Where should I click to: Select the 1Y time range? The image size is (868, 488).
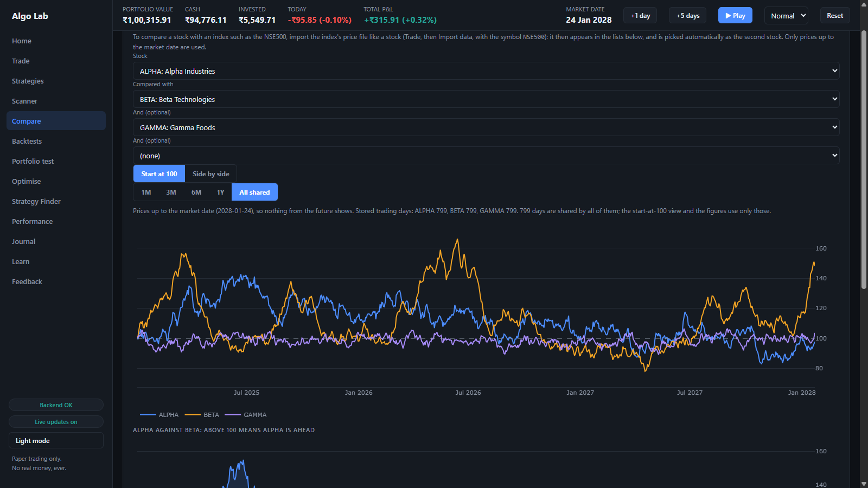tap(220, 192)
